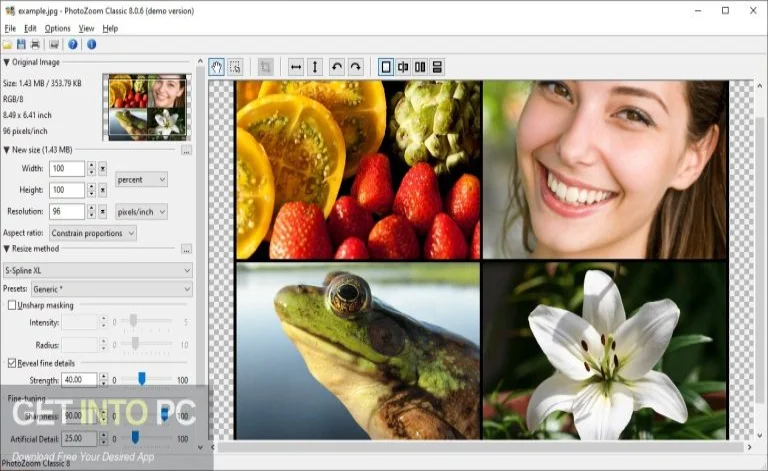Click the lock icon beside Height
The width and height of the screenshot is (768, 471).
[x=102, y=190]
